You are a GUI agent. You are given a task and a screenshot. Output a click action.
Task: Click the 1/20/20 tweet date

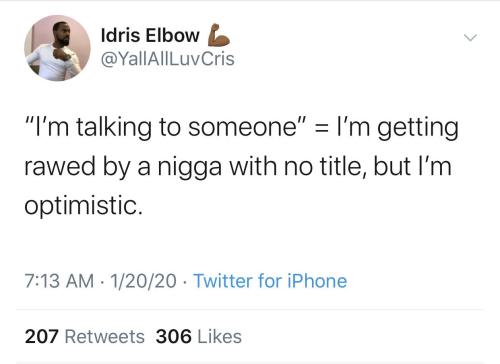point(143,281)
